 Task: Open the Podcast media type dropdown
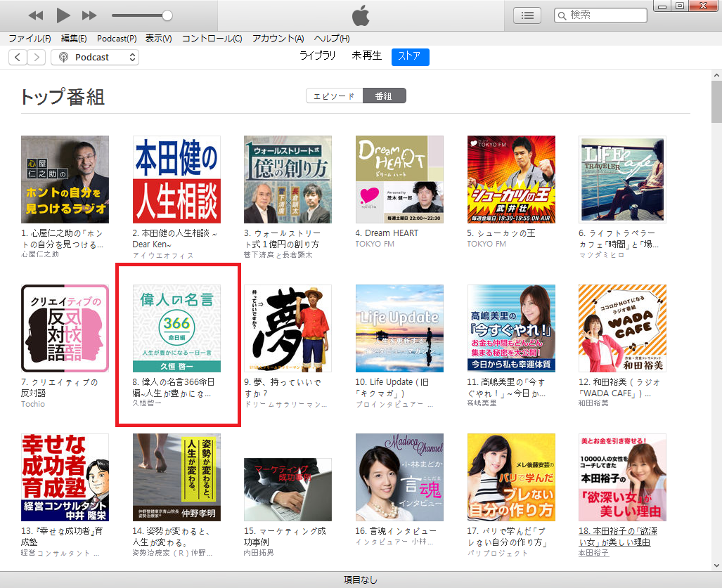pos(95,57)
